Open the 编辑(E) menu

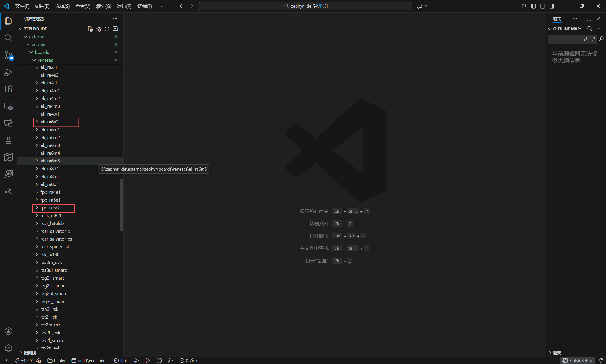(x=42, y=6)
